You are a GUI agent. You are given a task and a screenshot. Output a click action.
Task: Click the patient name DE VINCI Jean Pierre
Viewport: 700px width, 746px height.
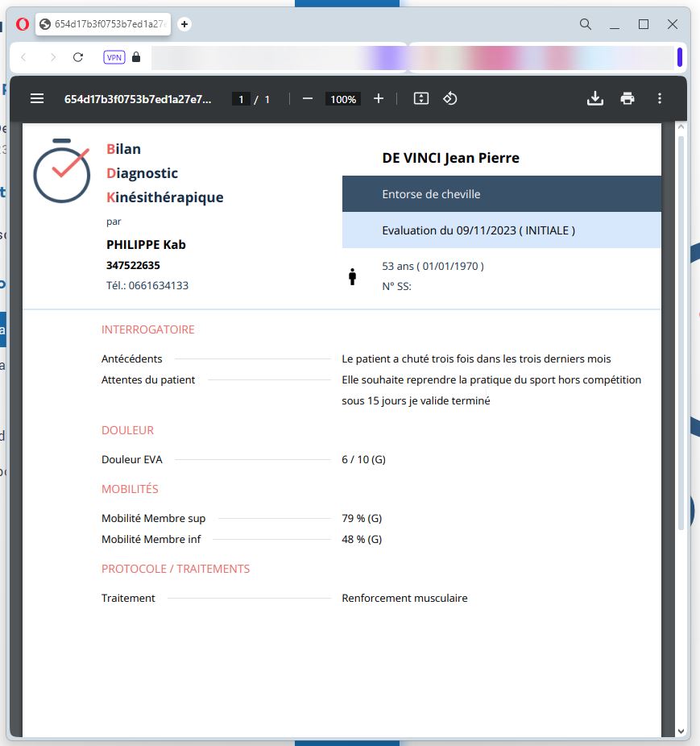pyautogui.click(x=450, y=158)
